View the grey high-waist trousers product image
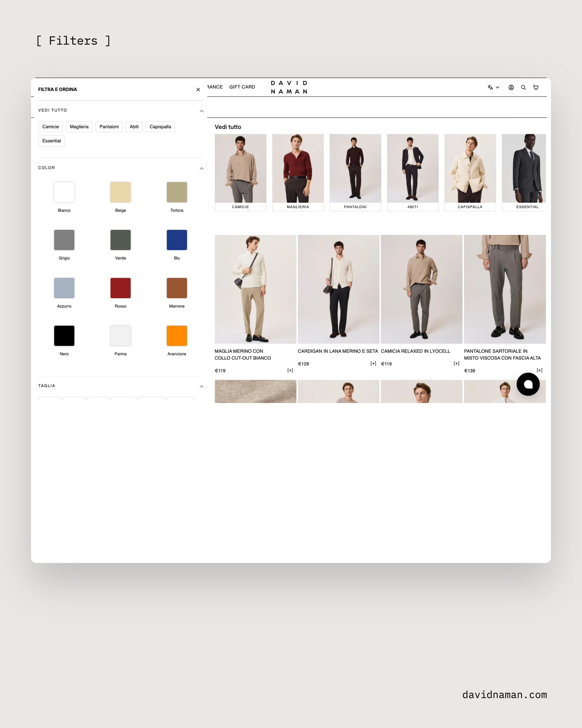Viewport: 582px width, 728px height. 505,289
